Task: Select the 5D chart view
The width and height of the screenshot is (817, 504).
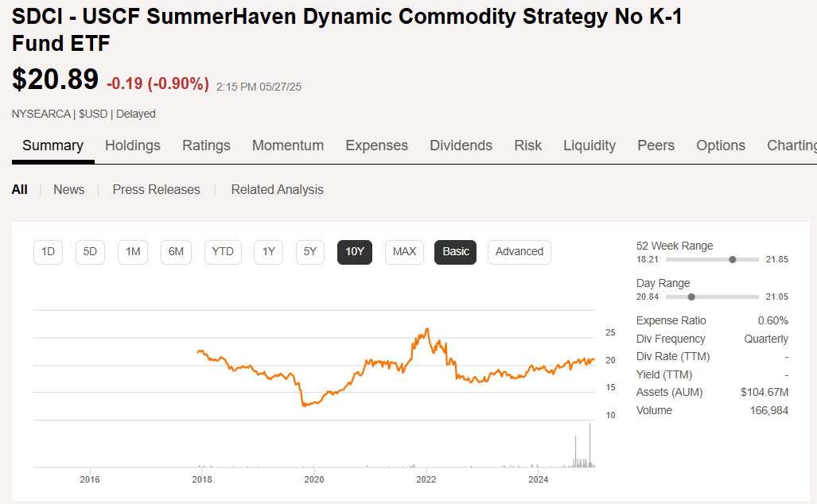Action: pos(90,252)
